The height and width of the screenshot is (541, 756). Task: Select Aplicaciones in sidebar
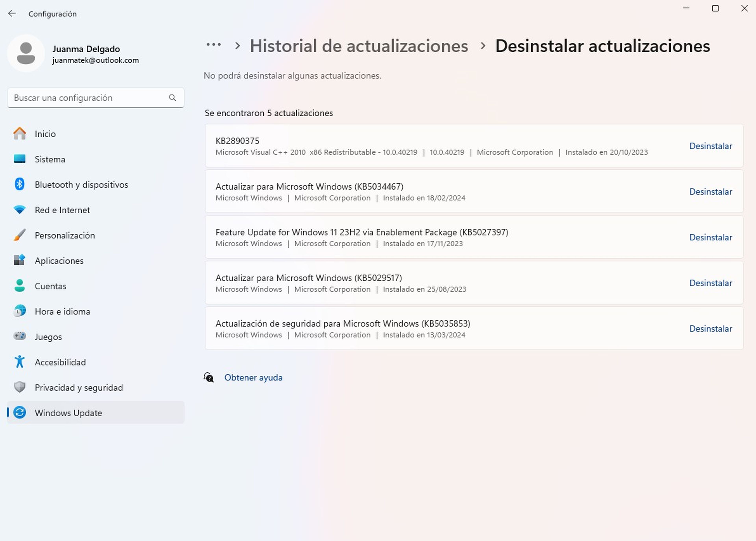[x=95, y=260]
